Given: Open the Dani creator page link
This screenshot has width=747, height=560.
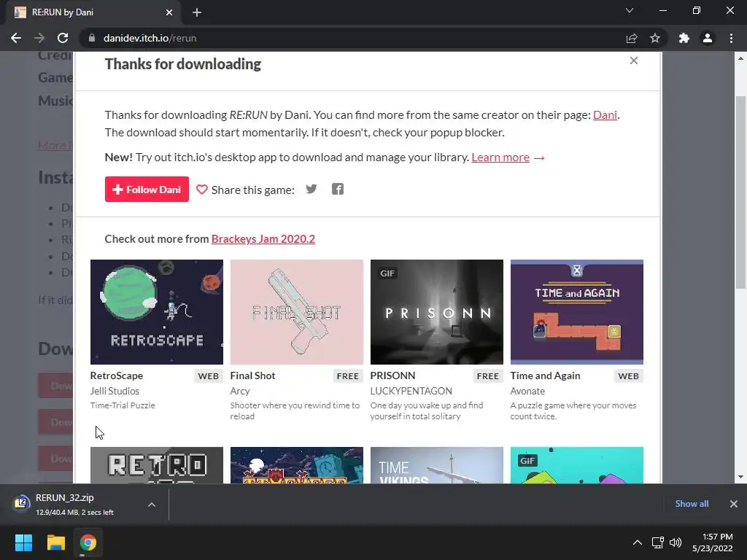Looking at the screenshot, I should [605, 114].
